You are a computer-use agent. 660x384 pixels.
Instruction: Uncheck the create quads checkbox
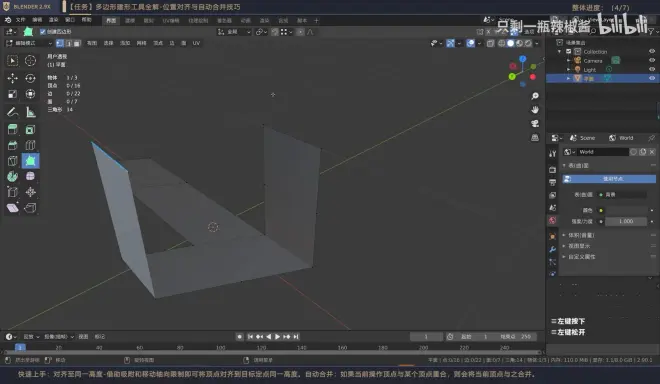point(43,32)
